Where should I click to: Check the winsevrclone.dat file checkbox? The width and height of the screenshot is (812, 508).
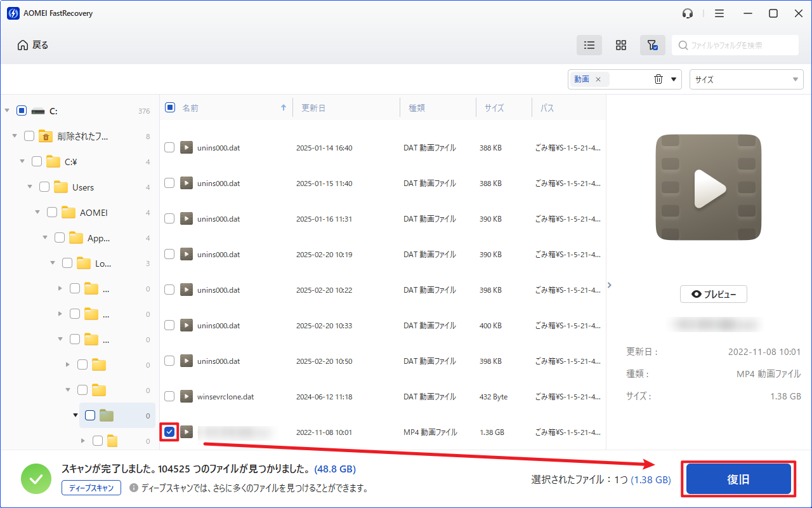[x=169, y=396]
